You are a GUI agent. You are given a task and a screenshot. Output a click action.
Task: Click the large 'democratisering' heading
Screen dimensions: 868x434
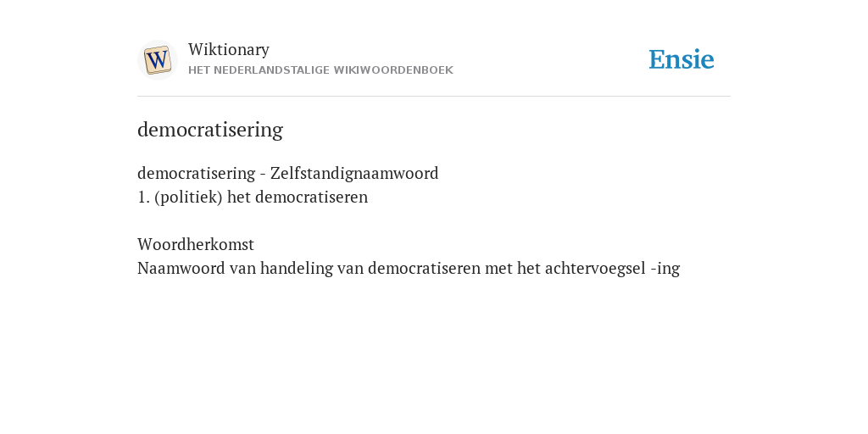click(210, 130)
